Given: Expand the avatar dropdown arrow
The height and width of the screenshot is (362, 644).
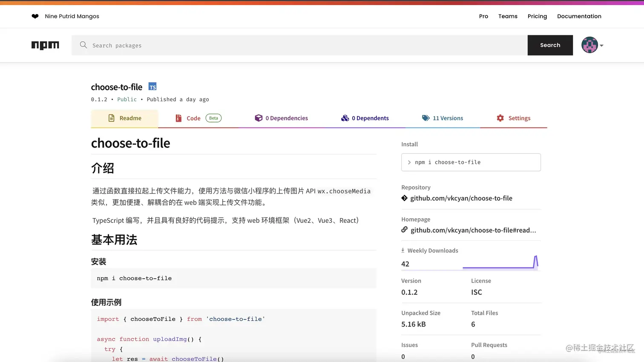Looking at the screenshot, I should pos(601,46).
